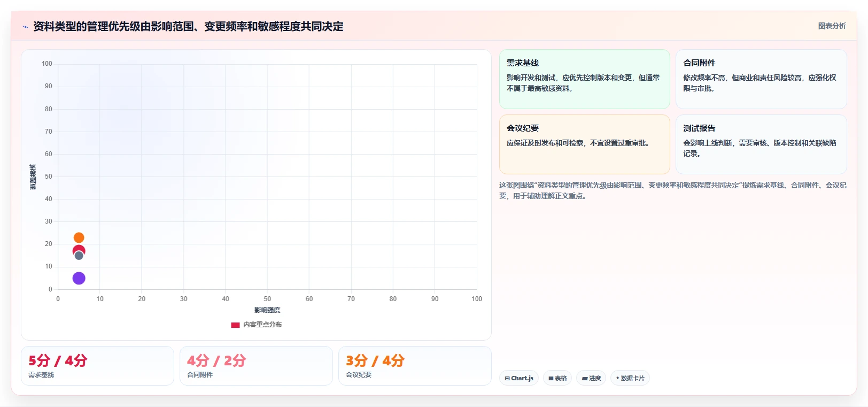Image resolution: width=868 pixels, height=407 pixels.
Task: Click the blue spark icon before the title
Action: click(x=25, y=27)
